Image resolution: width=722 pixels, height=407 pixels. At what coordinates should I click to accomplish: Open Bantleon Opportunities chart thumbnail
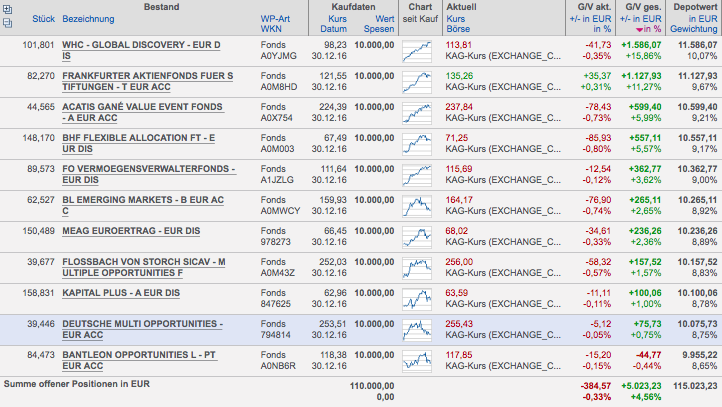tap(417, 361)
